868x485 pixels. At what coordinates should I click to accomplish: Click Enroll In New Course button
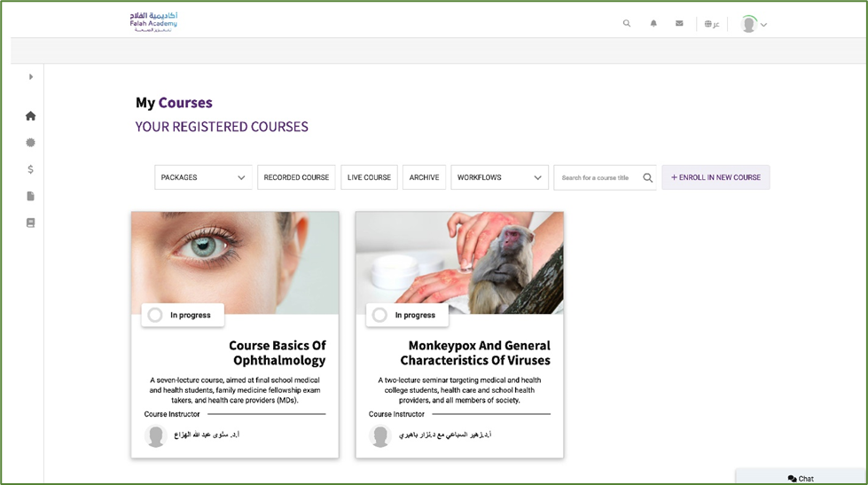[x=716, y=177]
